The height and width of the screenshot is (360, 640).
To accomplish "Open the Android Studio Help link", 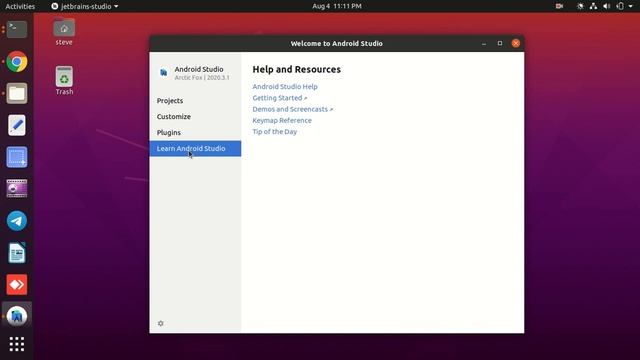I will [x=285, y=87].
